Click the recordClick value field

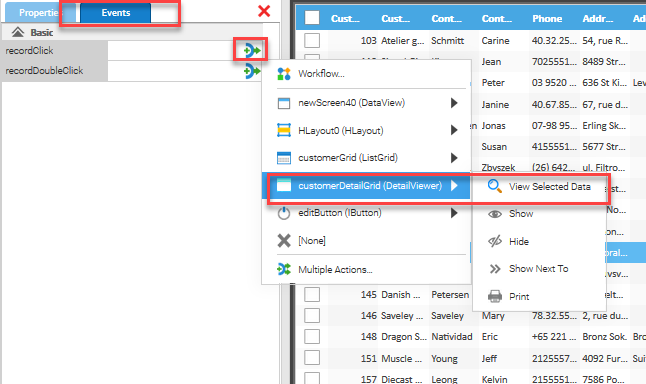click(x=175, y=51)
